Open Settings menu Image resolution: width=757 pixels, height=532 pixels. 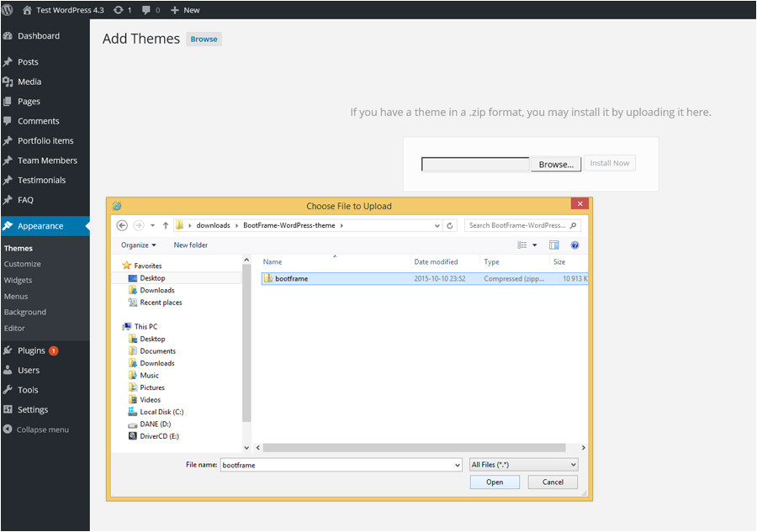coord(33,410)
